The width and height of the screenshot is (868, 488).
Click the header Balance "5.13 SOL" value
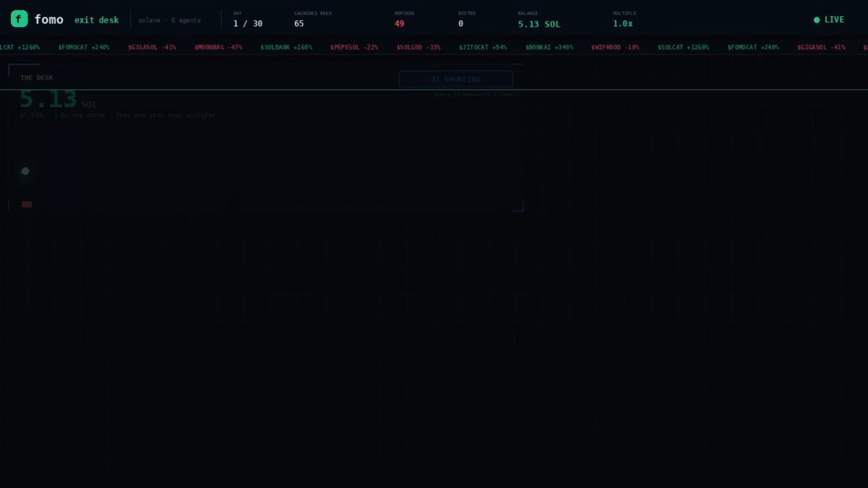coord(539,24)
